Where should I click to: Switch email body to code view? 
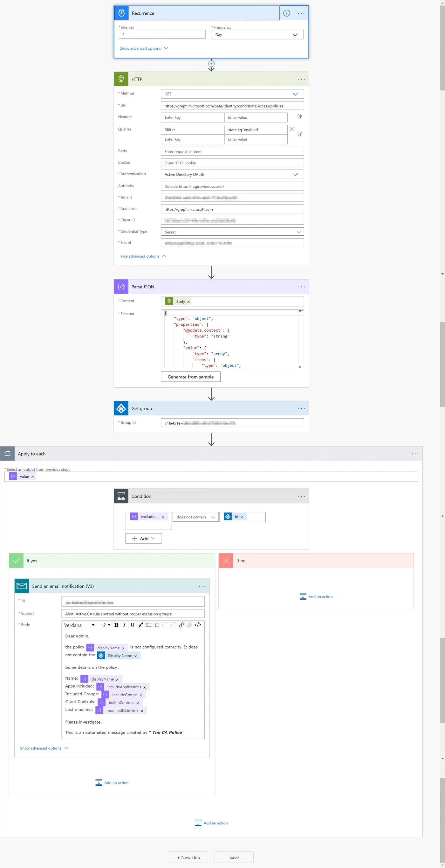(198, 625)
